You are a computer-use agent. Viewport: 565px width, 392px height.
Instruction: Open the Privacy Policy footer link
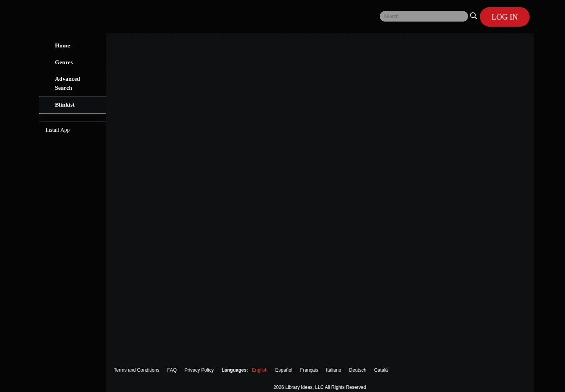[199, 370]
